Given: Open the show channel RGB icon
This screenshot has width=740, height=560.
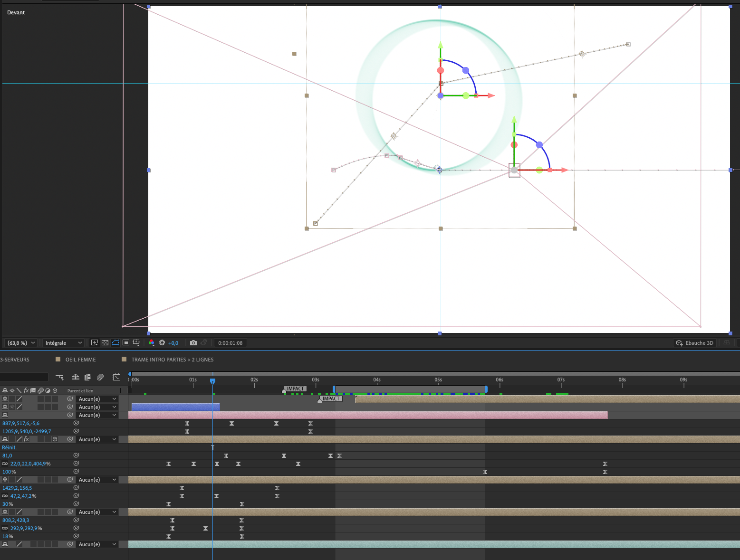Looking at the screenshot, I should 152,343.
